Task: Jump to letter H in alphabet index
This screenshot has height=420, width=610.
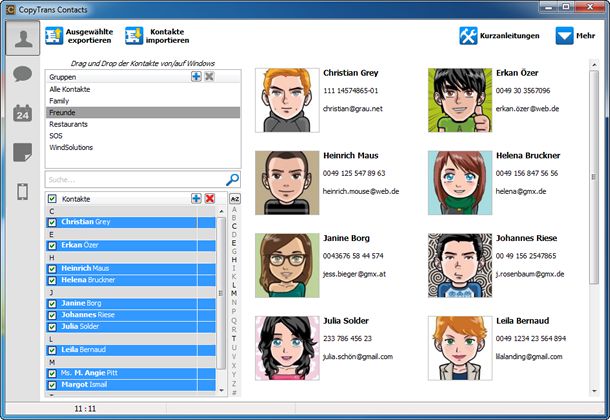Action: (234, 259)
